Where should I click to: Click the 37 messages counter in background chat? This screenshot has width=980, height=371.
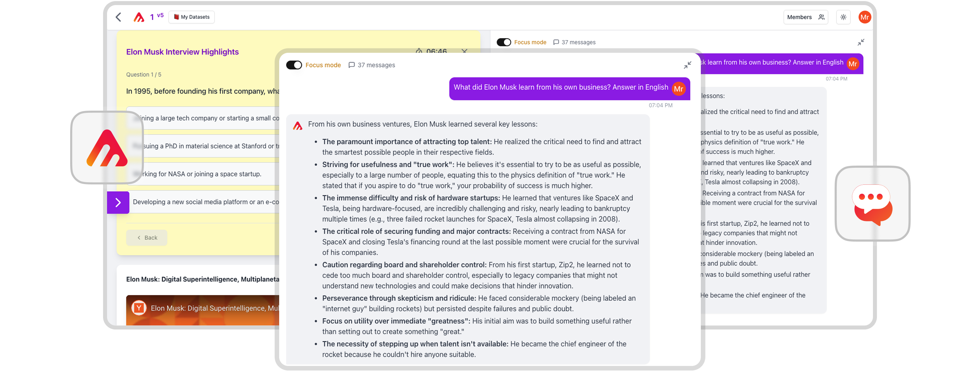[575, 42]
